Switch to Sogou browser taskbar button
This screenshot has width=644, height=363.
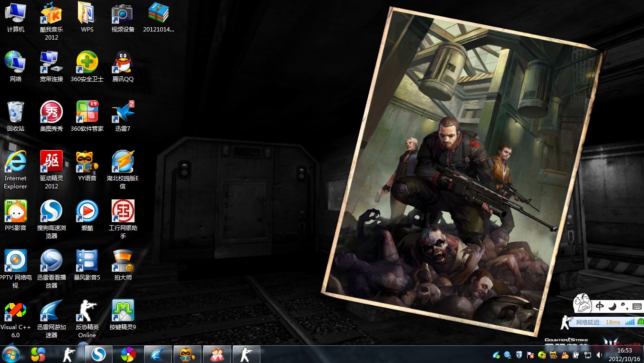pos(99,354)
